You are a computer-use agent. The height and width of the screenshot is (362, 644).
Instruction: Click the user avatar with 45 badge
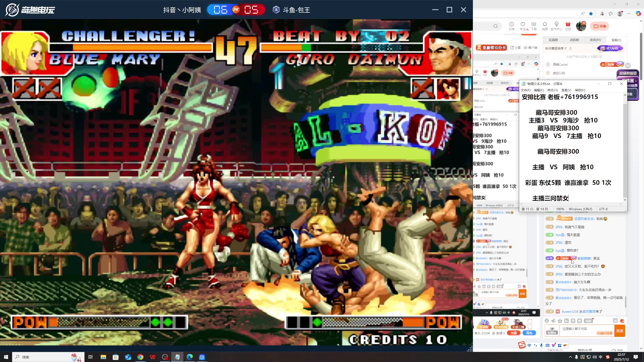click(x=581, y=26)
